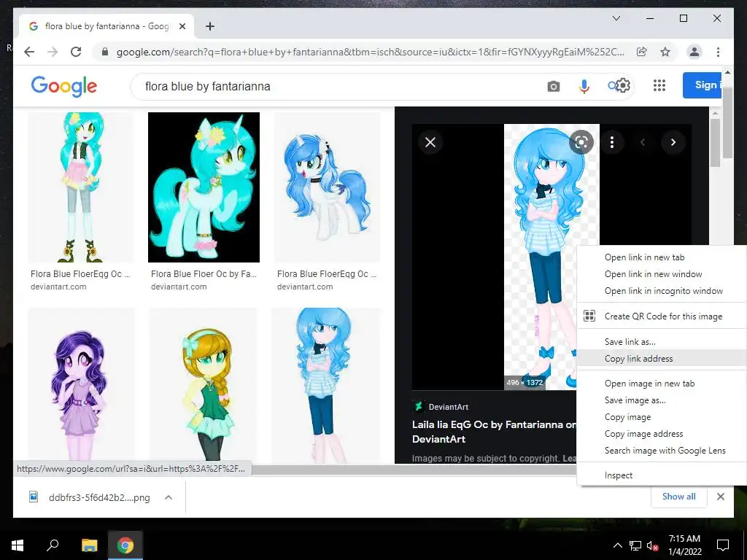Open Windows taskbar search

[53, 545]
